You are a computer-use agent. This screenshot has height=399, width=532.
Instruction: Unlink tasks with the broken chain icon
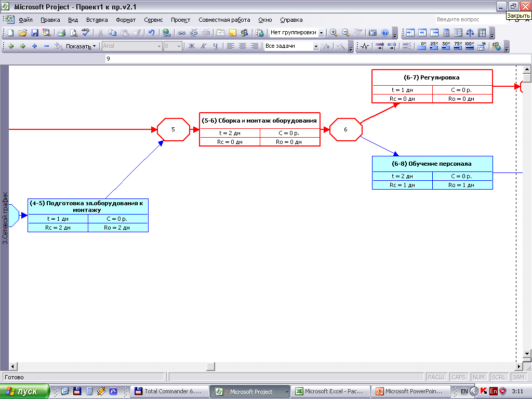(194, 33)
